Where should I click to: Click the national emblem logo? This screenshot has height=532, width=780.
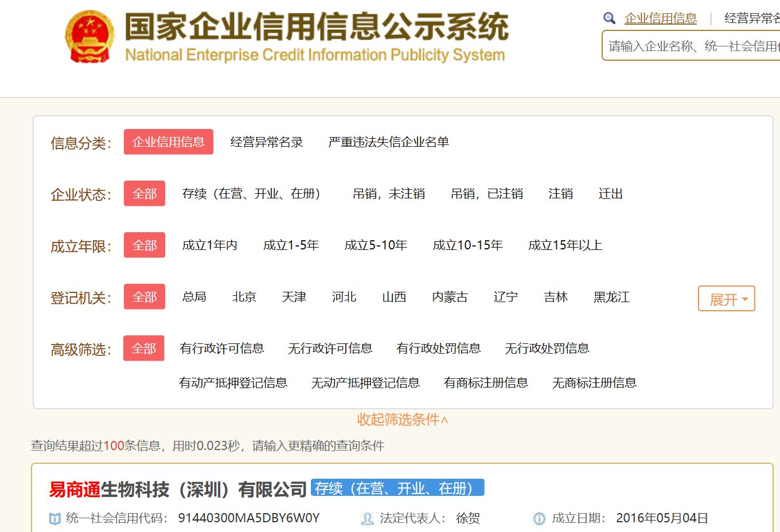[x=89, y=36]
